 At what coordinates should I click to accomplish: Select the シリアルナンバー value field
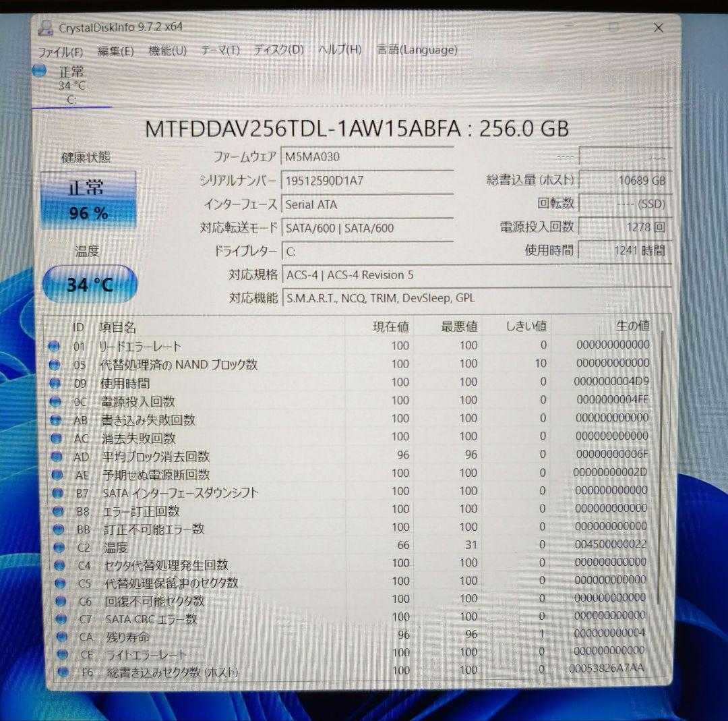(367, 180)
